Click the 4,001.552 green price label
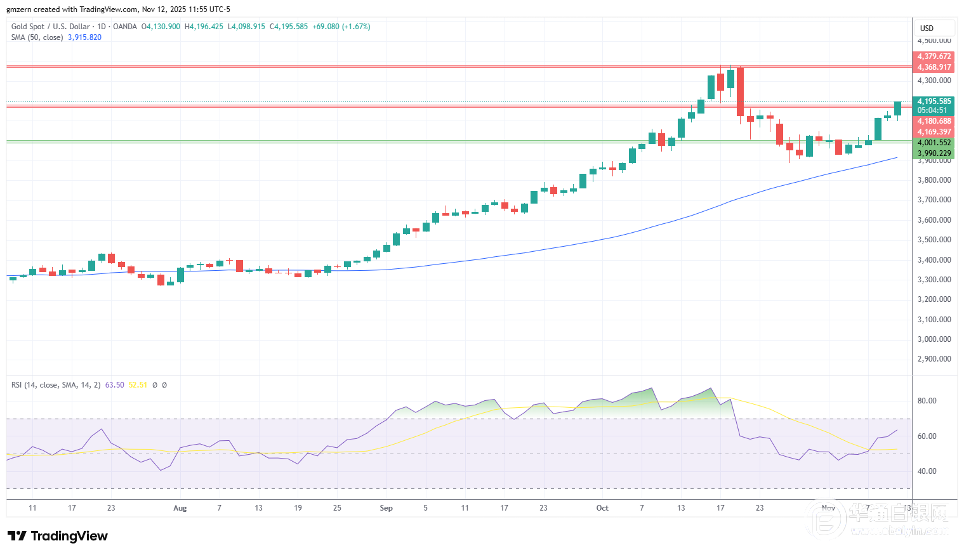The width and height of the screenshot is (964, 556). [934, 142]
